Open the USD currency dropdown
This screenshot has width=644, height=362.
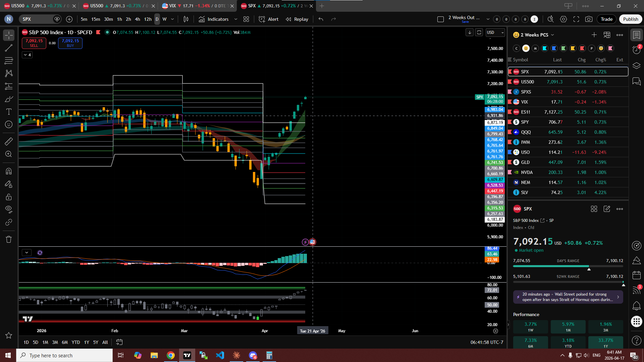[495, 33]
